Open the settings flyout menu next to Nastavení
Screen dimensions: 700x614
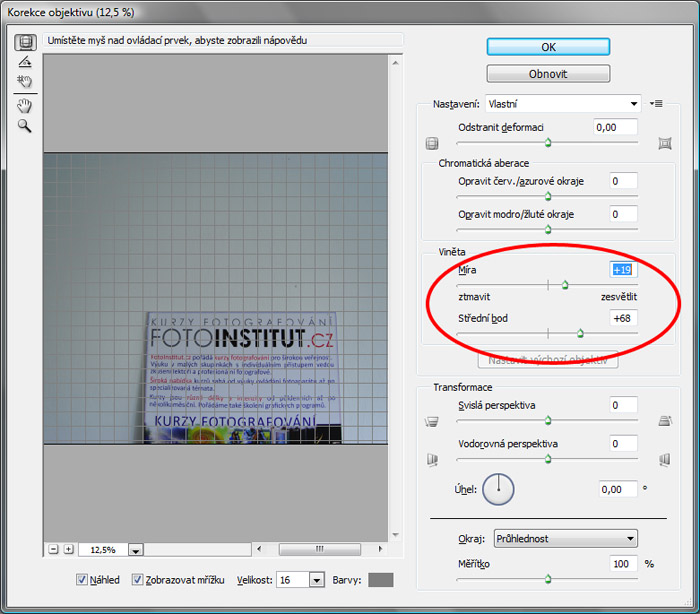point(657,103)
